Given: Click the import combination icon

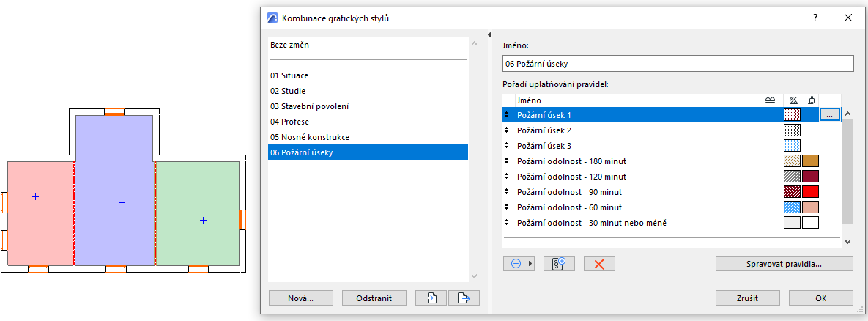Looking at the screenshot, I should [x=431, y=298].
